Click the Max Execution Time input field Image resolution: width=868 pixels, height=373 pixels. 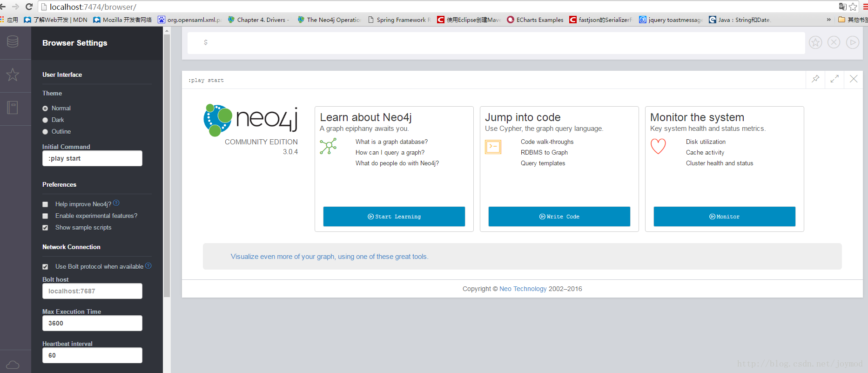(x=92, y=323)
